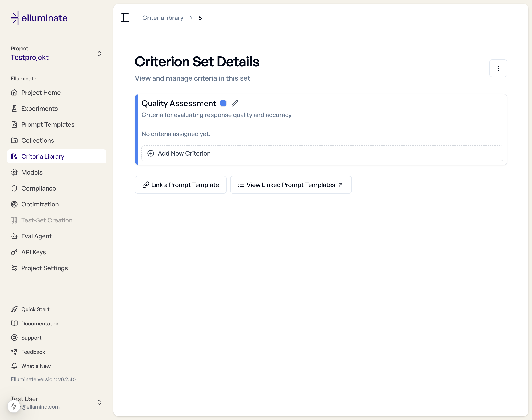The image size is (532, 420).
Task: Click the Collections folder icon
Action: 14,140
